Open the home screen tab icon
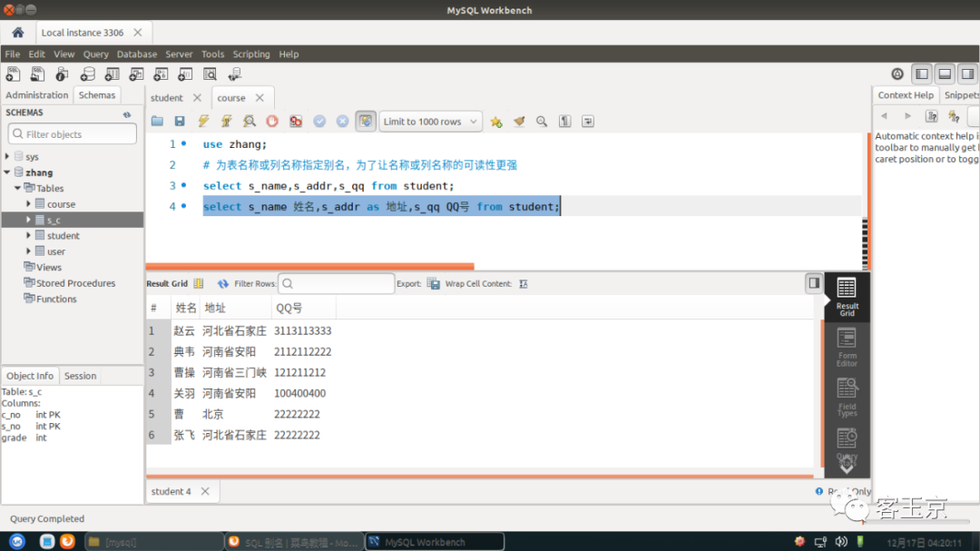The image size is (980, 551). pos(17,33)
